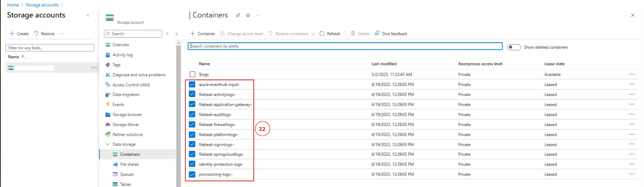
Task: Open Data migration
Action: [126, 95]
